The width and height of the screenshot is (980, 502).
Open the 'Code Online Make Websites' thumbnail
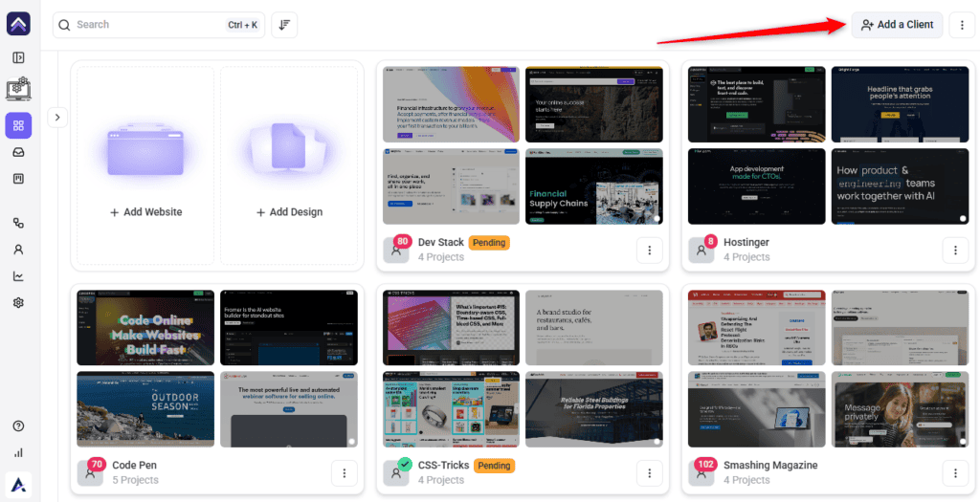pos(145,327)
